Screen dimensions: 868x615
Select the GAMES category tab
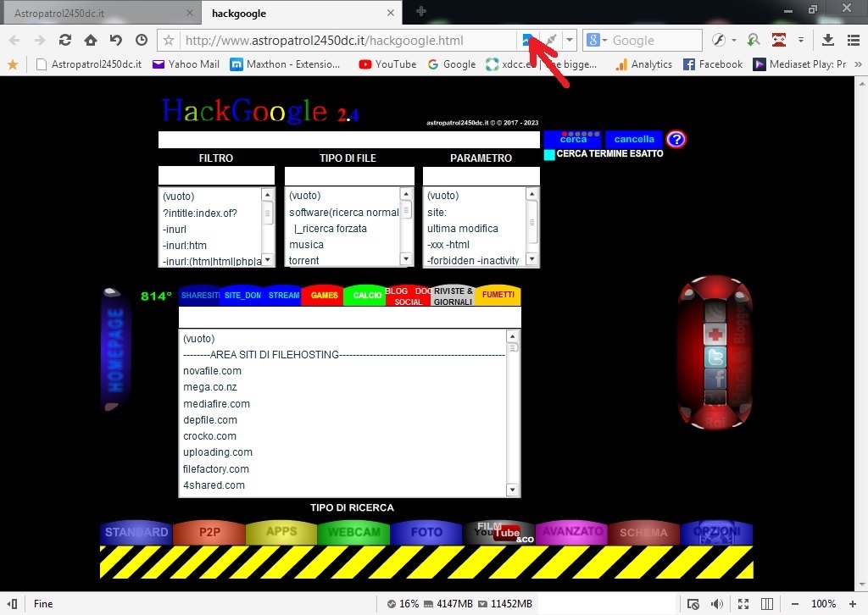(324, 296)
